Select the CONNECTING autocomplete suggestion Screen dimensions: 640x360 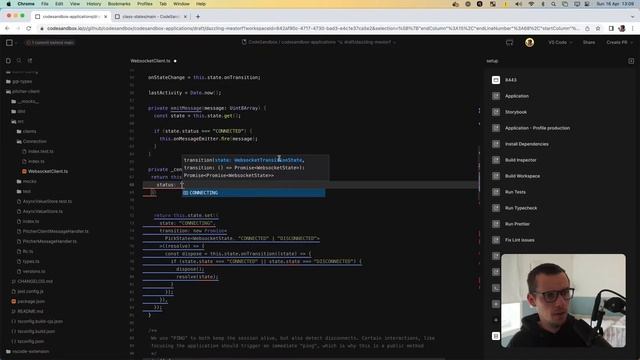click(253, 193)
